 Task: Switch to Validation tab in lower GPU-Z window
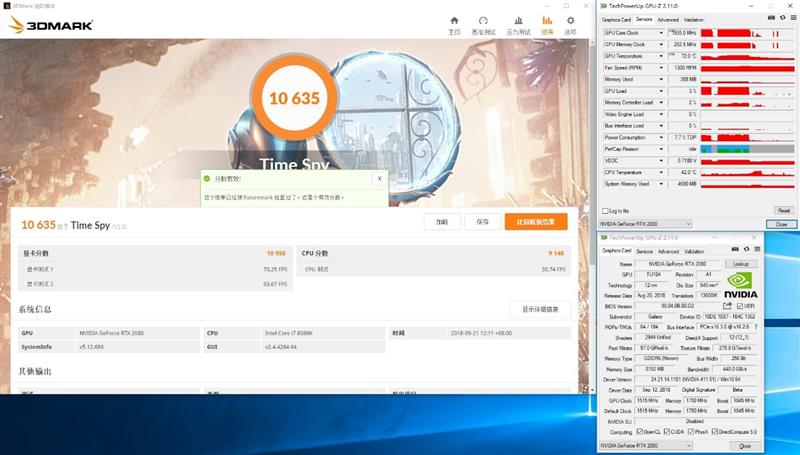(x=694, y=251)
